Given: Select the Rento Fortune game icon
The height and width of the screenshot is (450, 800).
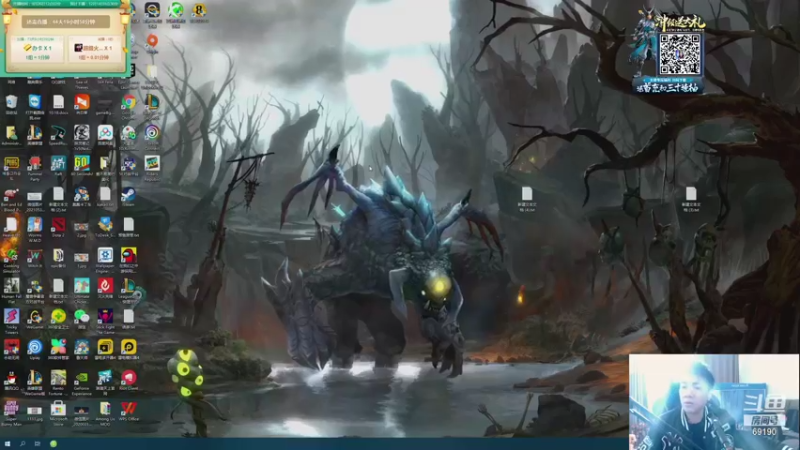Looking at the screenshot, I should pyautogui.click(x=58, y=378).
